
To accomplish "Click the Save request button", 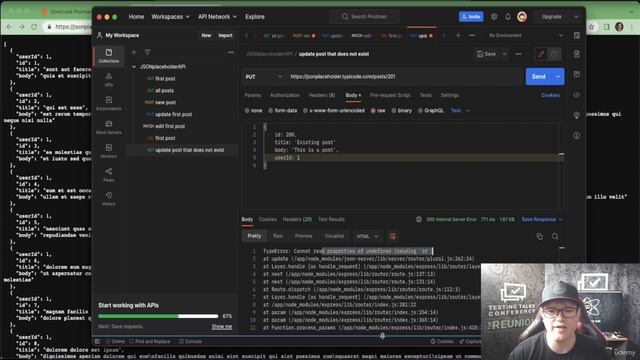I will [x=487, y=54].
